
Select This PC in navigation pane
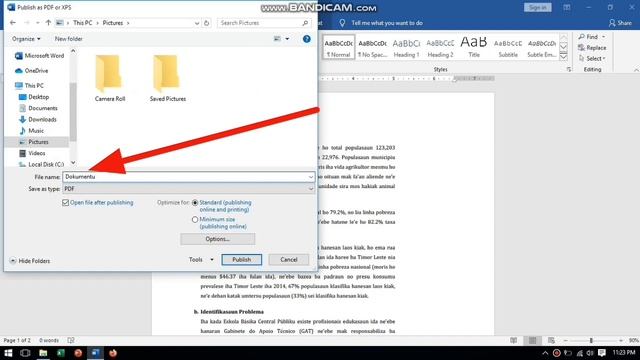pyautogui.click(x=29, y=85)
